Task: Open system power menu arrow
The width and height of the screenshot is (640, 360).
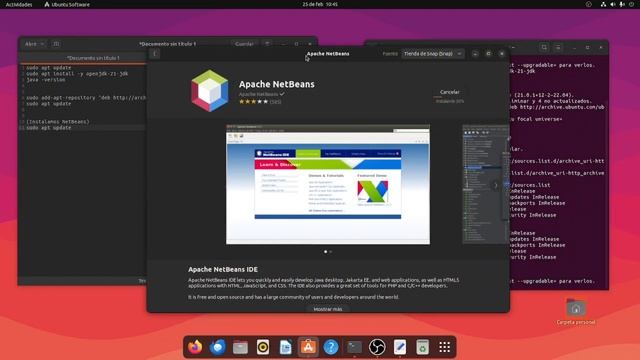Action: point(632,4)
